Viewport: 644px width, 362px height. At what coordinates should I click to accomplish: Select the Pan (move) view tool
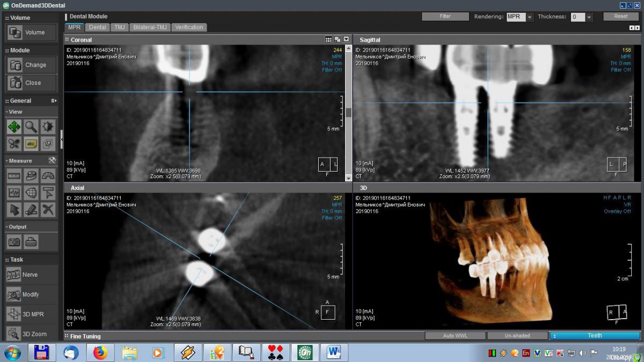[x=14, y=127]
